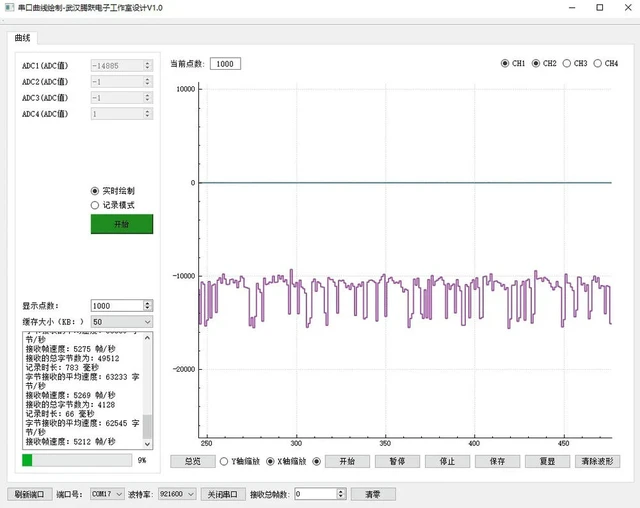Open the 缓存大小 buffer size dropdown
This screenshot has height=508, width=640.
tap(122, 322)
